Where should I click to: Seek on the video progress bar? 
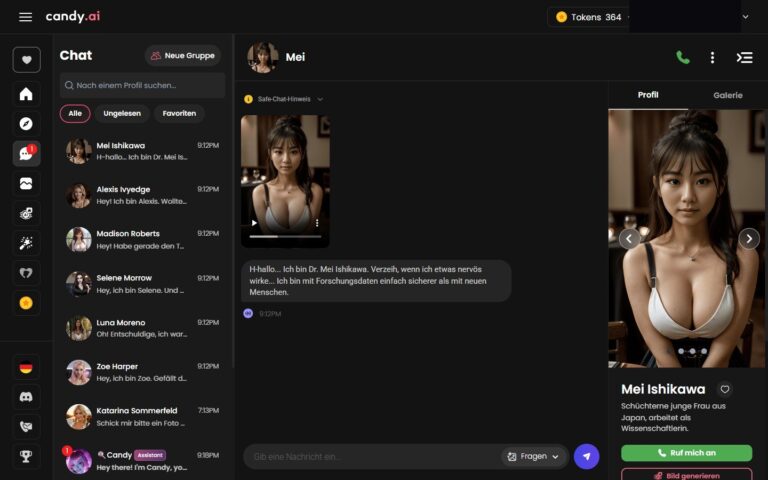pyautogui.click(x=285, y=237)
